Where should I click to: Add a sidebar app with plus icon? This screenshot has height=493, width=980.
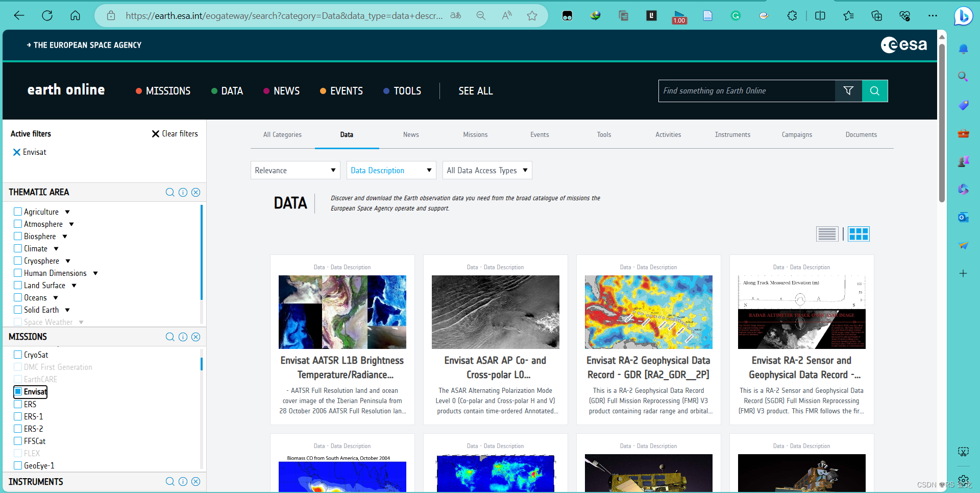(963, 273)
